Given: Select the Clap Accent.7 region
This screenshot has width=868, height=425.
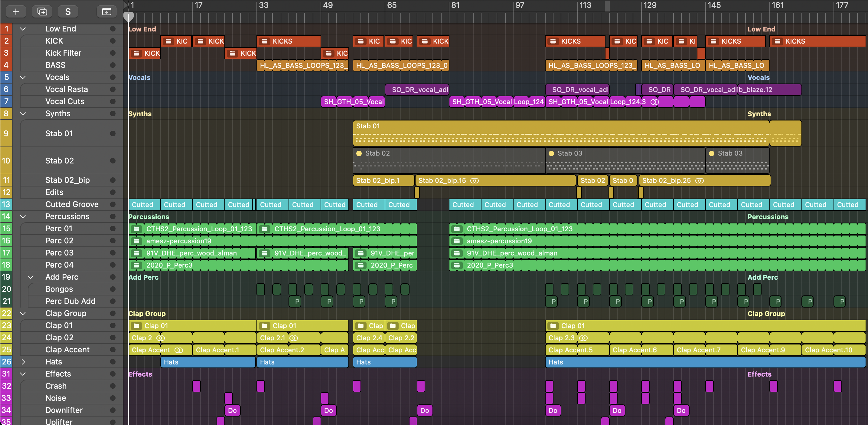Looking at the screenshot, I should tap(705, 350).
